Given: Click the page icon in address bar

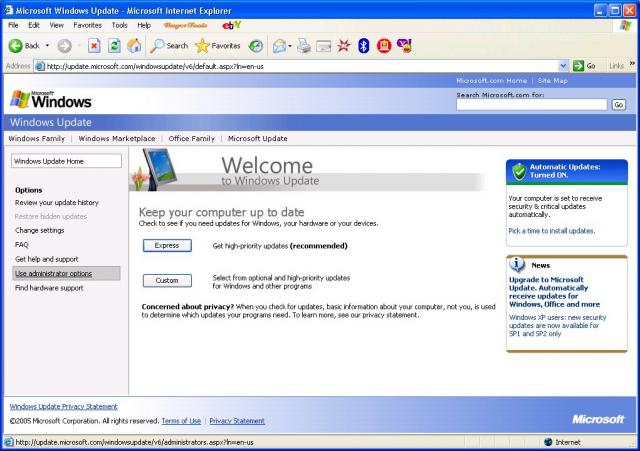Looking at the screenshot, I should pos(40,66).
